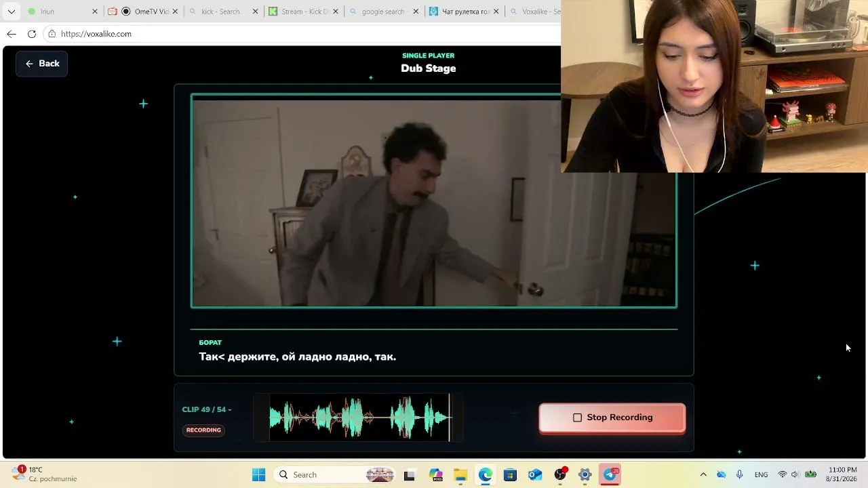Viewport: 868px width, 488px height.
Task: Click the battery tray icon
Action: [810, 474]
